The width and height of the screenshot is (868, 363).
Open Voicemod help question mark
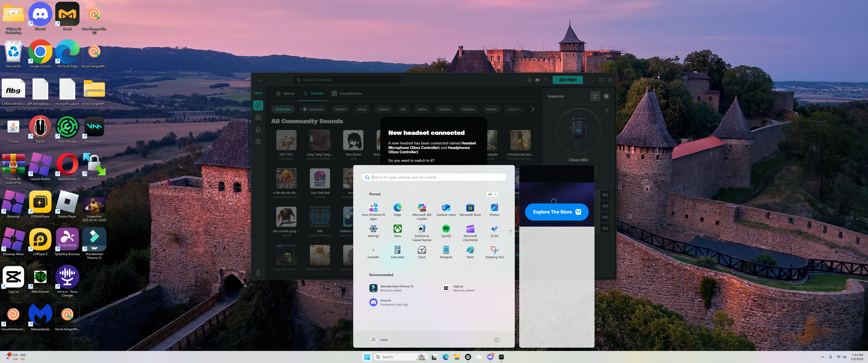(546, 80)
